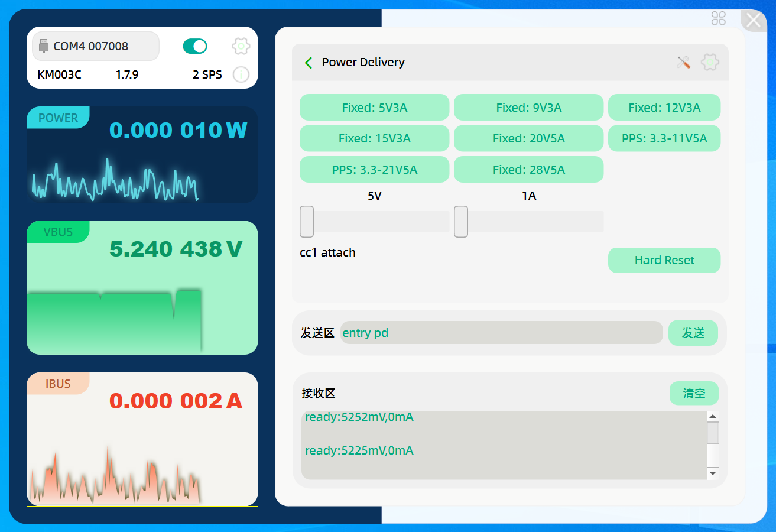Click the IBUS panel label badge
Screen dimensions: 776x532
[58, 384]
